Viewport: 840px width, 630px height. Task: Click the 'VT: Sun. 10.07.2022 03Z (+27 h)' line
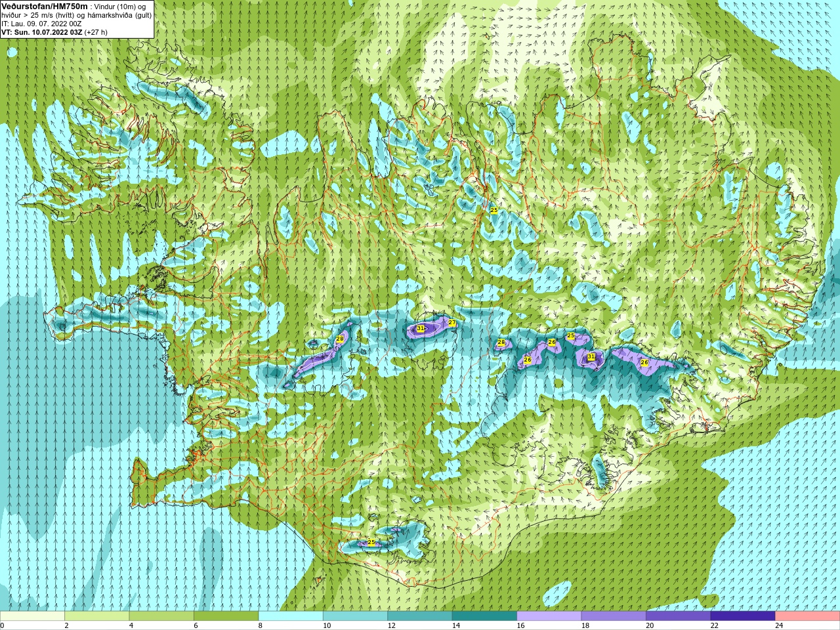54,32
